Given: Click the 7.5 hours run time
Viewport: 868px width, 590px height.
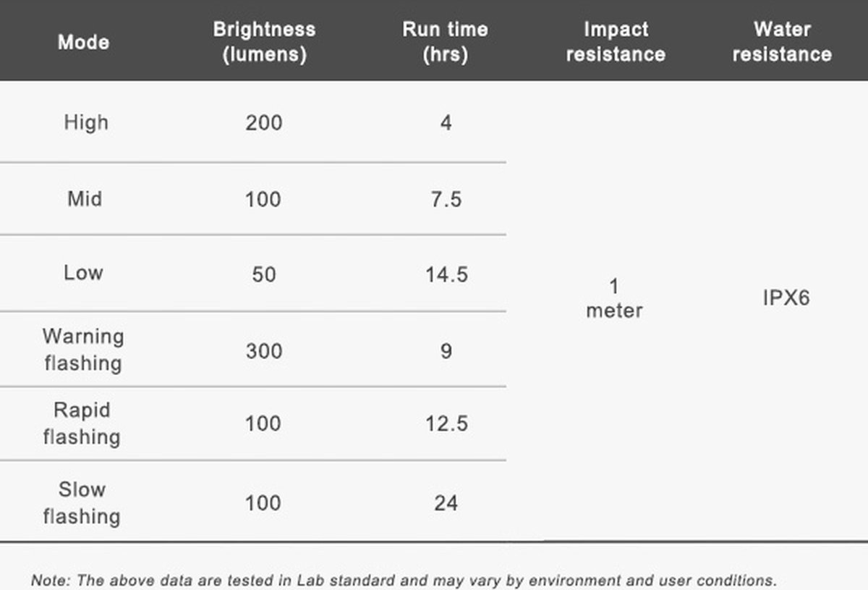Looking at the screenshot, I should [x=446, y=199].
